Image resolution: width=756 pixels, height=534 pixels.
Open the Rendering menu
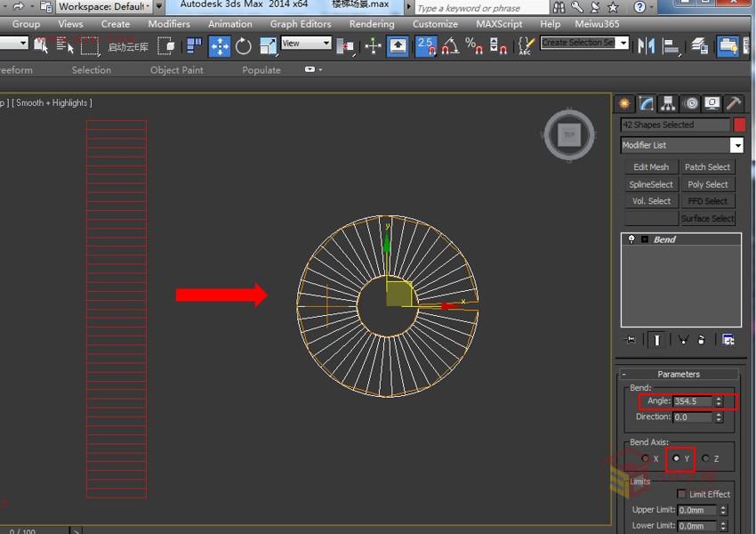[x=372, y=24]
